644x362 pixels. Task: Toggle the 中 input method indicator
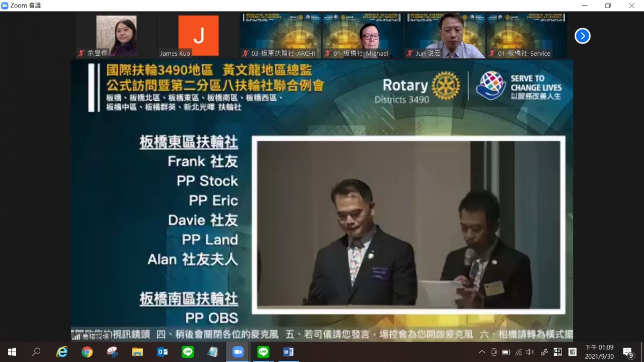[x=558, y=352]
